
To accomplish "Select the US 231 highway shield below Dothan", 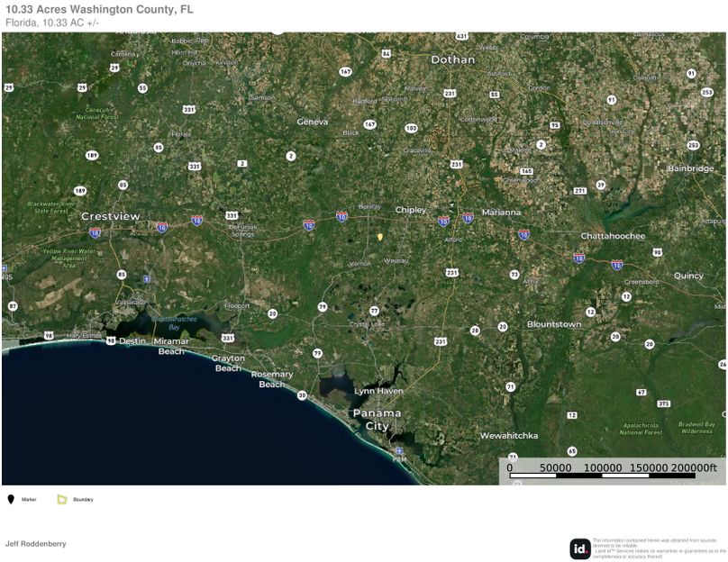I will click(x=448, y=92).
